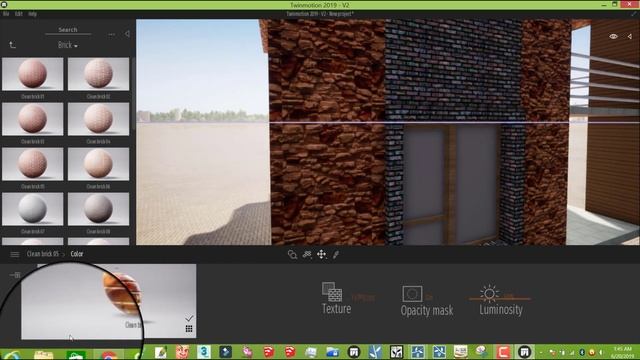Open the hamburger menu in the dock

[x=15, y=254]
